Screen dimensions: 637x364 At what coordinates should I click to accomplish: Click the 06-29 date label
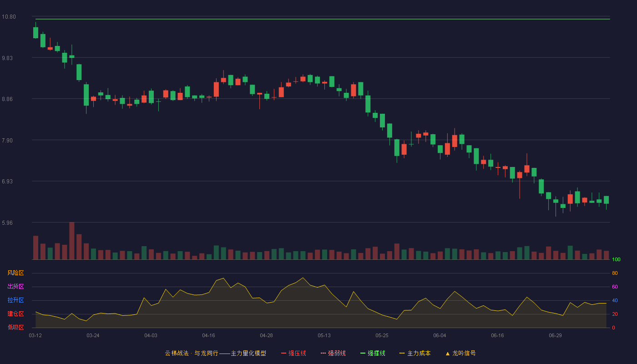(x=555, y=335)
